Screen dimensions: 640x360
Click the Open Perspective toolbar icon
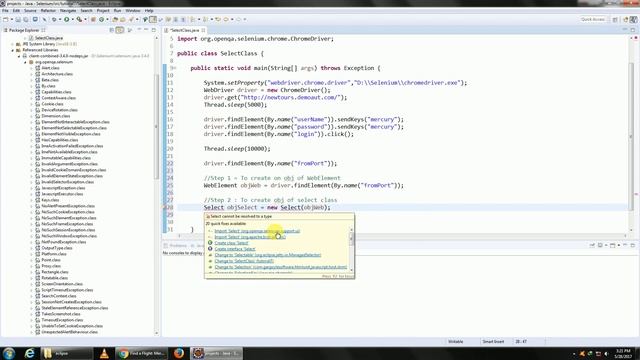coord(615,19)
